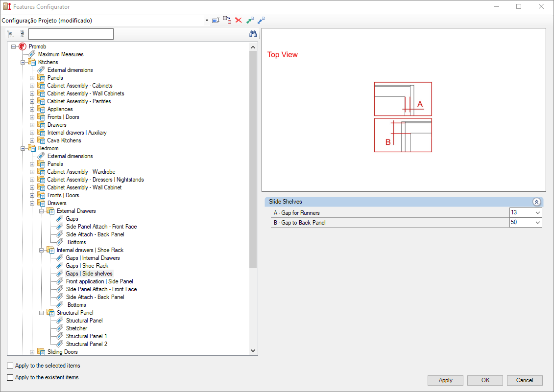
Task: Collapse the Slide Shelves section chevron
Action: click(536, 202)
